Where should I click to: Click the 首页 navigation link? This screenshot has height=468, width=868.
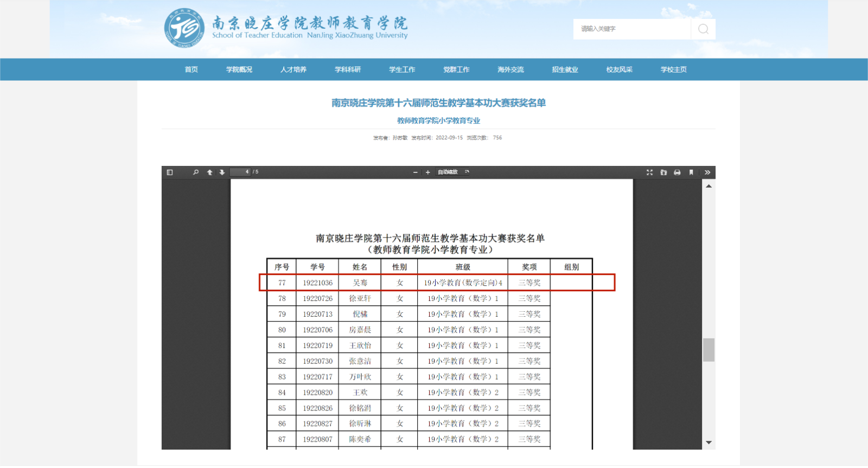(191, 70)
